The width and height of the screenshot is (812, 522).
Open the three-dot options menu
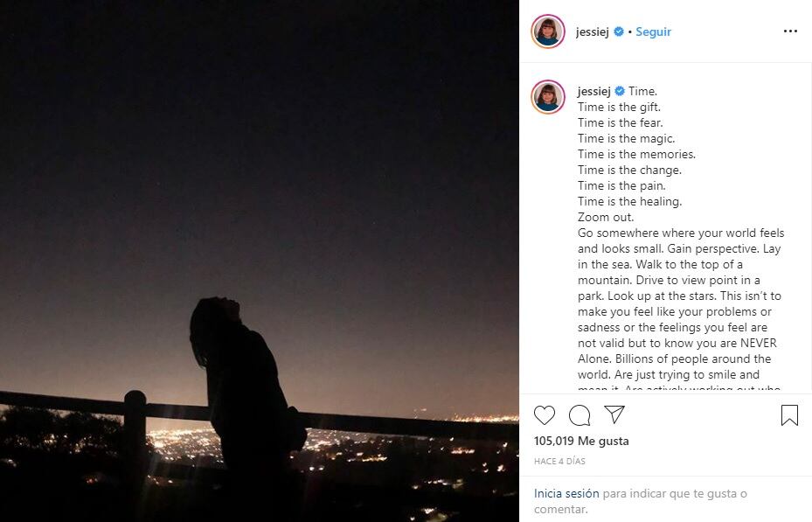790,31
